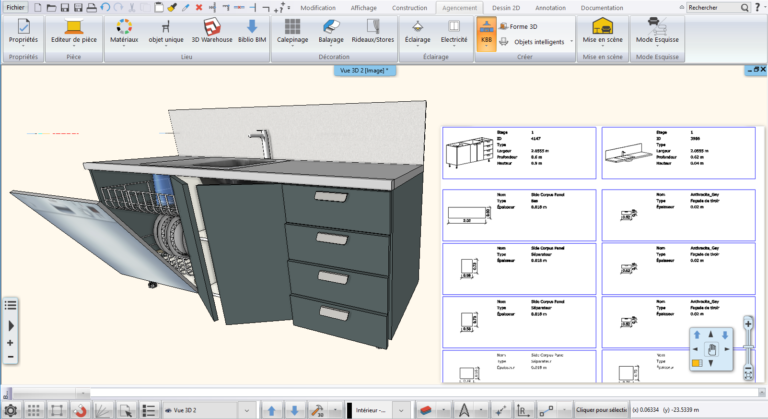This screenshot has width=768, height=419.
Task: Click the Forme 3D button
Action: (518, 26)
